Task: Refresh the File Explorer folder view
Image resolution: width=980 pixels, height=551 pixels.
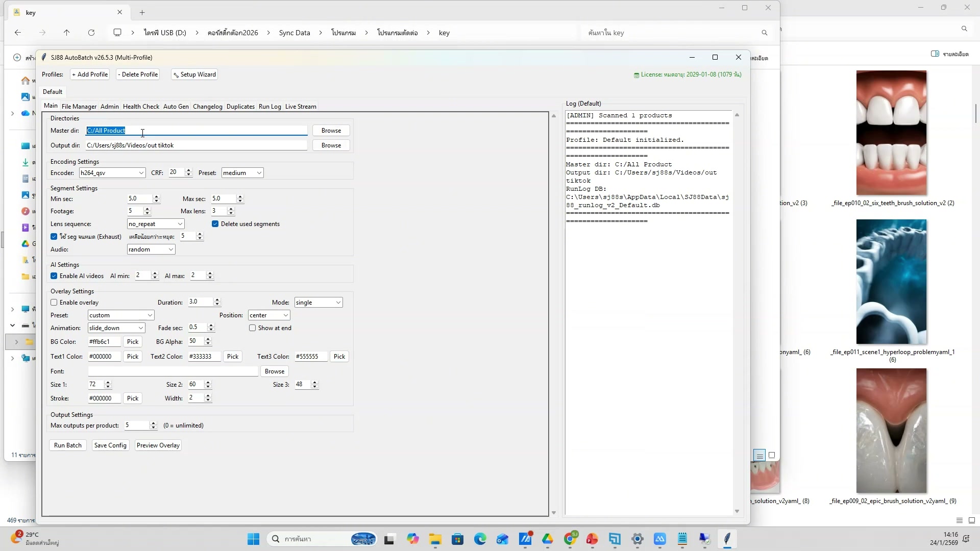Action: pos(91,33)
